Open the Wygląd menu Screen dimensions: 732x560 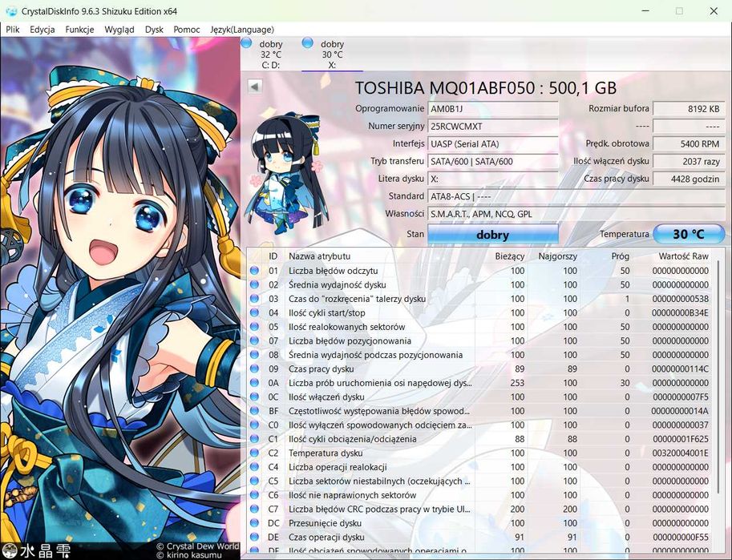[119, 30]
